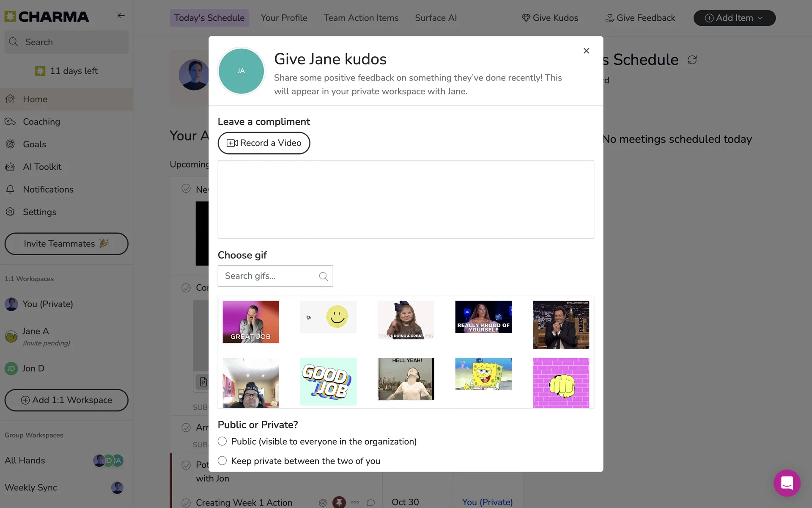Select Keep private radio option
Screen dimensions: 812x508
click(222, 461)
